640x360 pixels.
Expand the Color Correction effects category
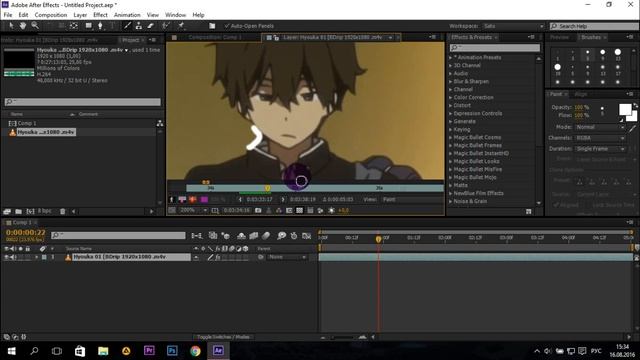pos(451,98)
